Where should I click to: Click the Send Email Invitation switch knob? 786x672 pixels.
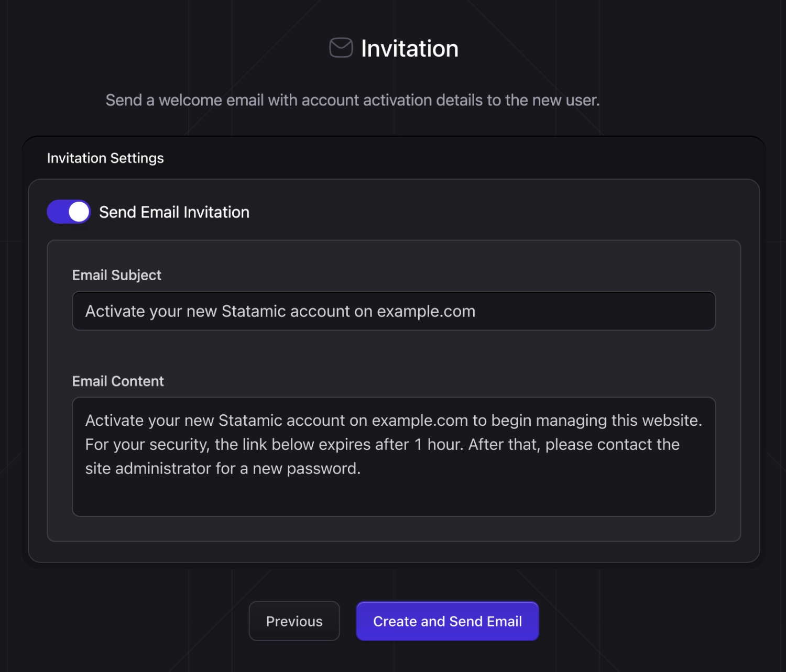(79, 212)
